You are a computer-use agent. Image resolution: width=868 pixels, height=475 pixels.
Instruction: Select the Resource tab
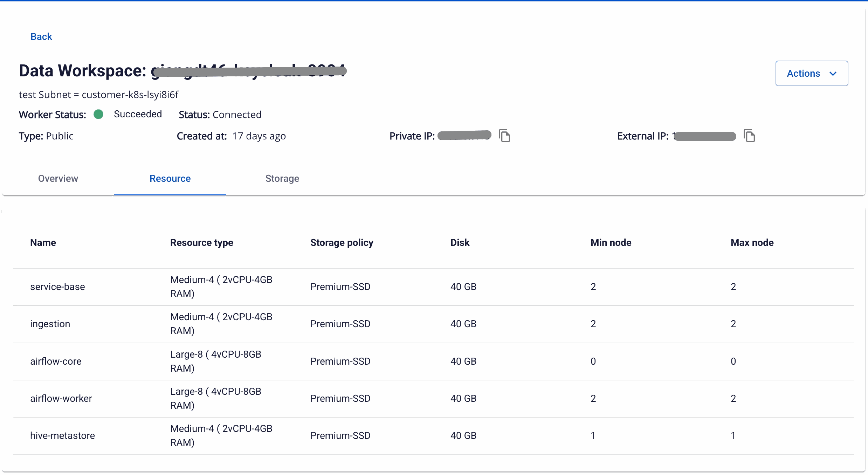click(x=170, y=178)
